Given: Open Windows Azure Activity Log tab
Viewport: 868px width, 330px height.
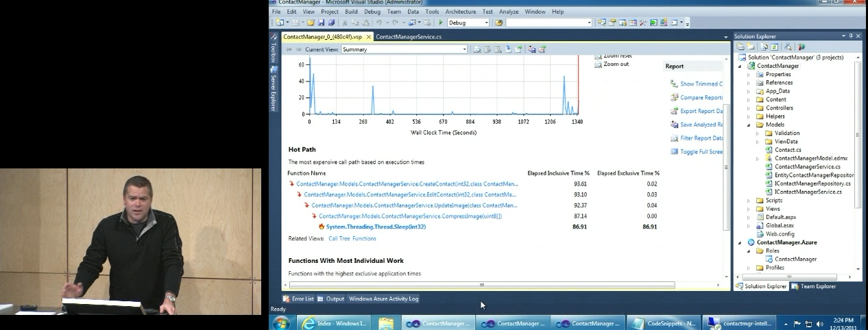Looking at the screenshot, I should click(383, 299).
